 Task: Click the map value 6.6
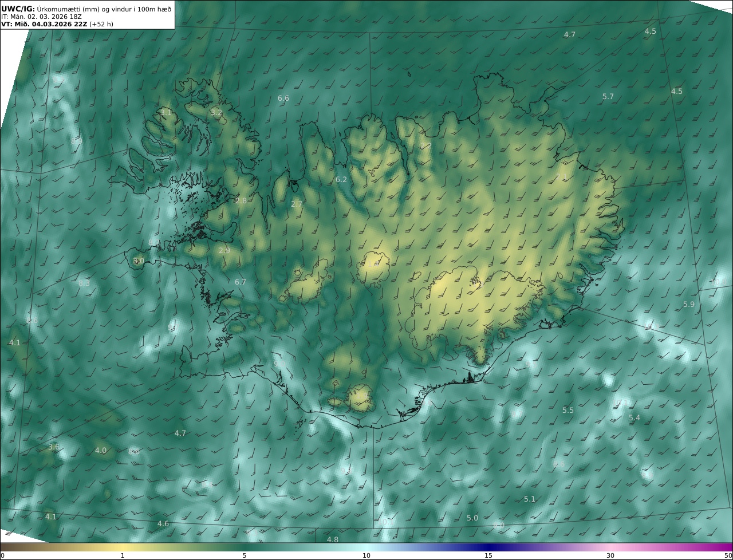(x=283, y=98)
